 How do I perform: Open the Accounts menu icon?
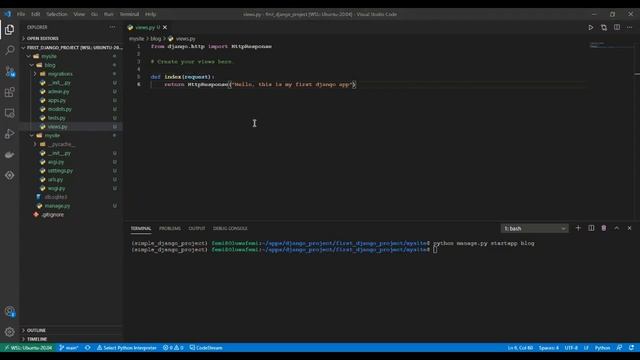coord(9,311)
